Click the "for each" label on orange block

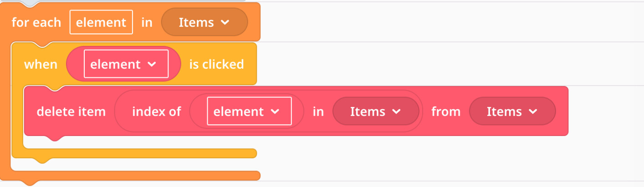pos(36,22)
